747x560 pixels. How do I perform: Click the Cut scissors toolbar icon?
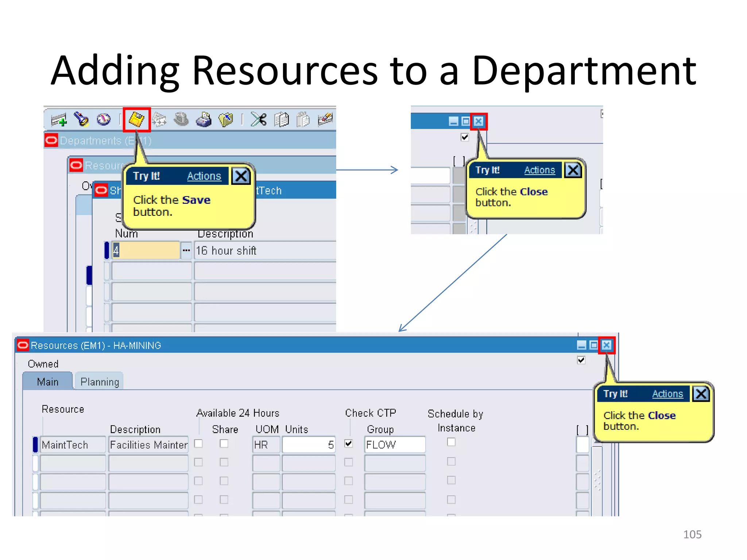259,119
